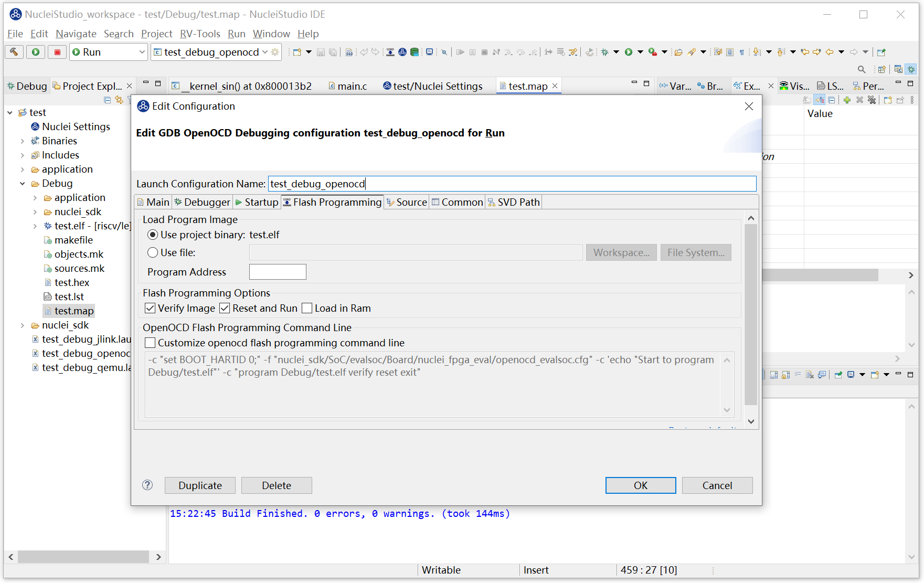This screenshot has width=924, height=583.
Task: Click the green Run launch button
Action: pos(36,52)
